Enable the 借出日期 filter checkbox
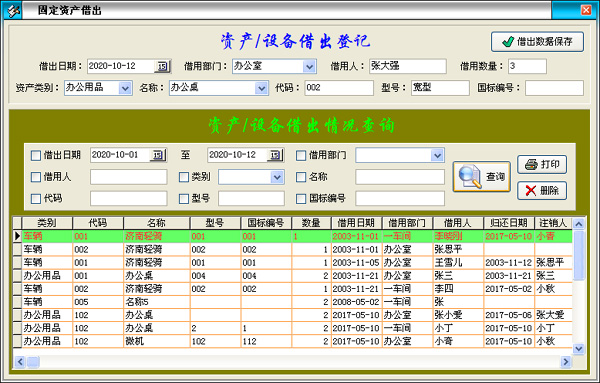The height and width of the screenshot is (383, 600). [x=36, y=155]
